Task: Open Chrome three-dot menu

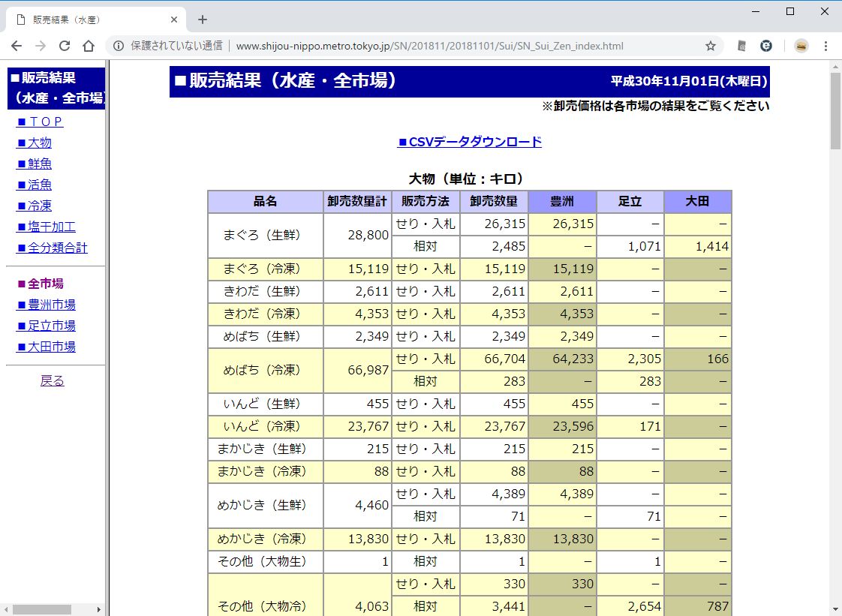Action: [x=825, y=46]
